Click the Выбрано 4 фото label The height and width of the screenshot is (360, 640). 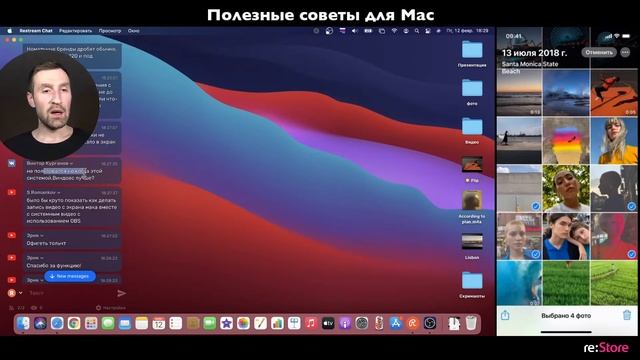566,316
